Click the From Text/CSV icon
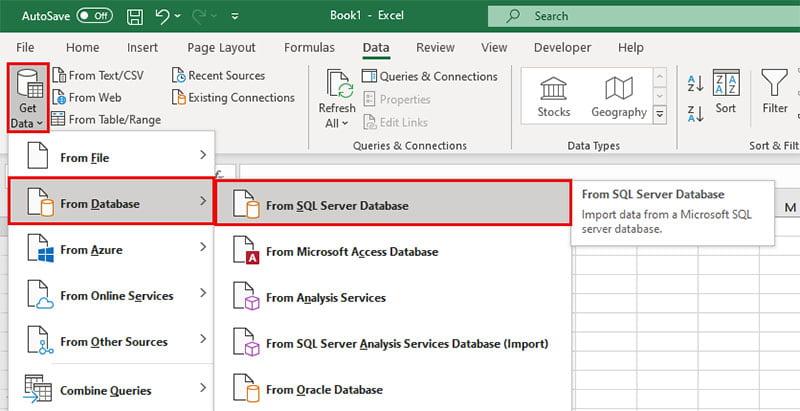 pyautogui.click(x=59, y=75)
